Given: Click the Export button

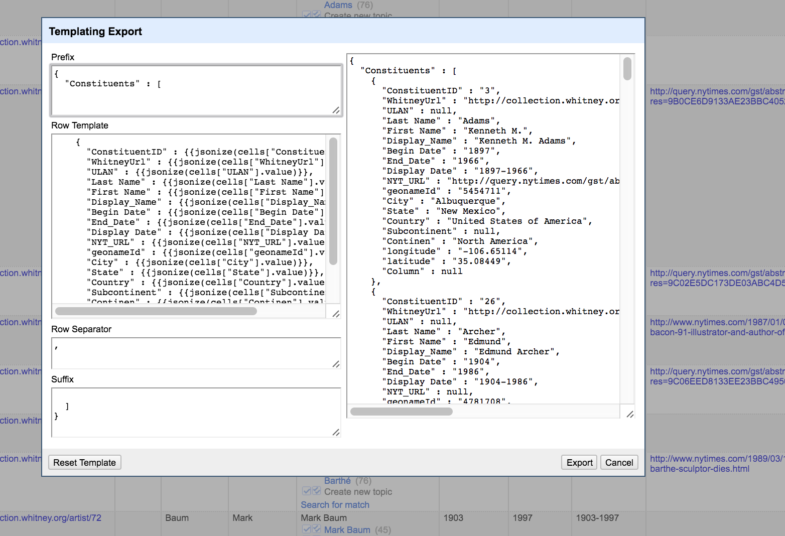Looking at the screenshot, I should (579, 462).
